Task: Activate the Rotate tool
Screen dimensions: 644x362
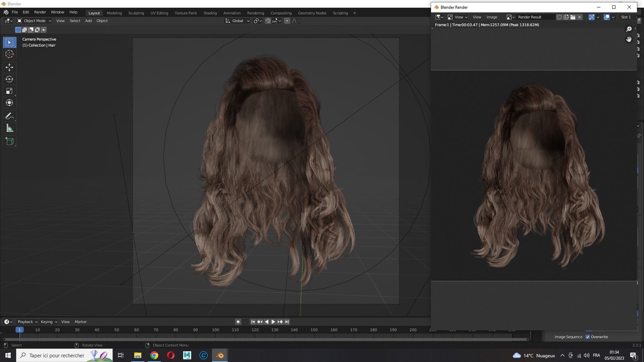Action: [x=9, y=79]
